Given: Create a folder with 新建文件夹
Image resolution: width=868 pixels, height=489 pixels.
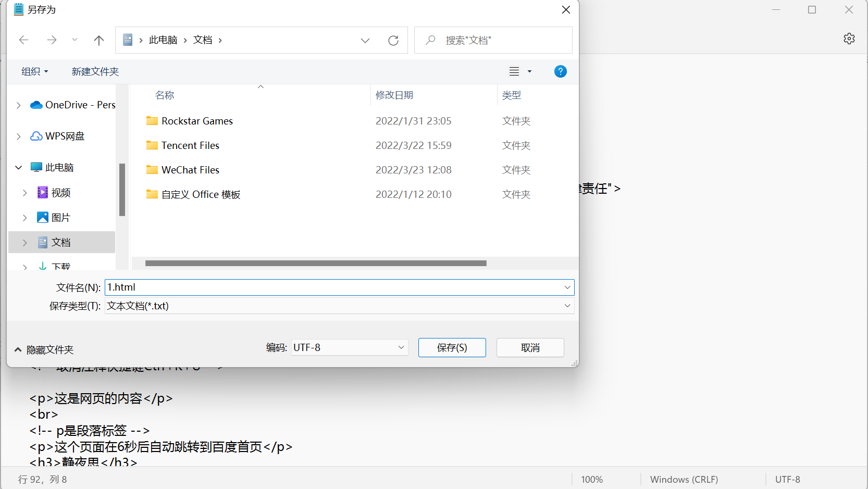Looking at the screenshot, I should click(x=95, y=71).
